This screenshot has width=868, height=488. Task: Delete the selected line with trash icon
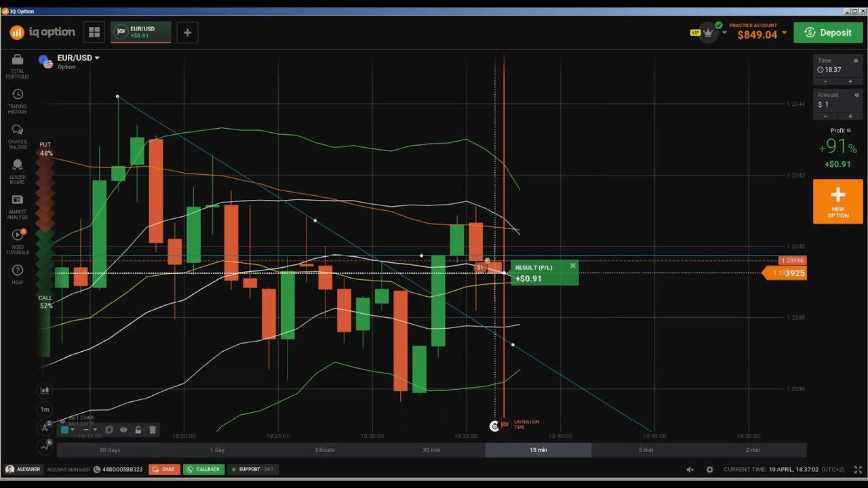tap(153, 430)
